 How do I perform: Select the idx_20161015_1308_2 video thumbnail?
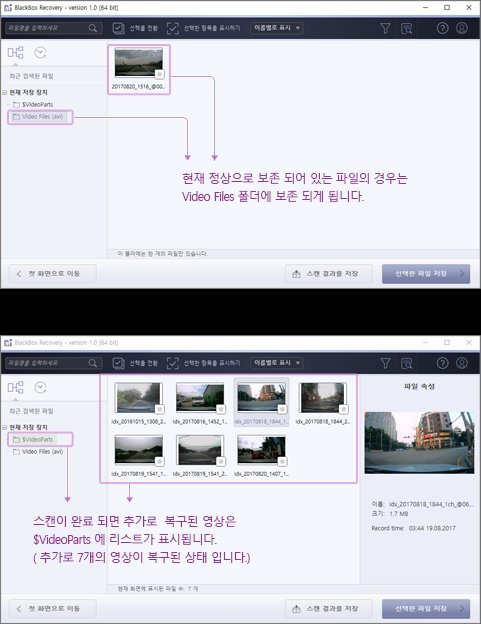(x=138, y=398)
